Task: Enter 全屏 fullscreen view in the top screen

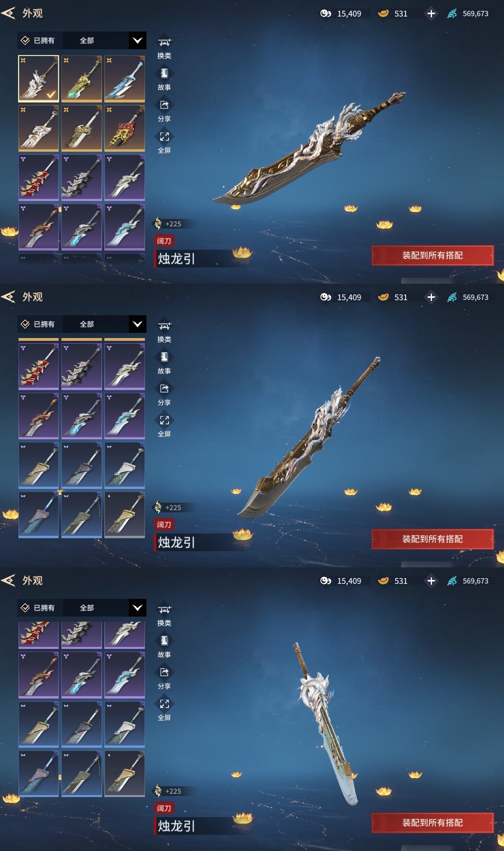Action: pyautogui.click(x=164, y=137)
